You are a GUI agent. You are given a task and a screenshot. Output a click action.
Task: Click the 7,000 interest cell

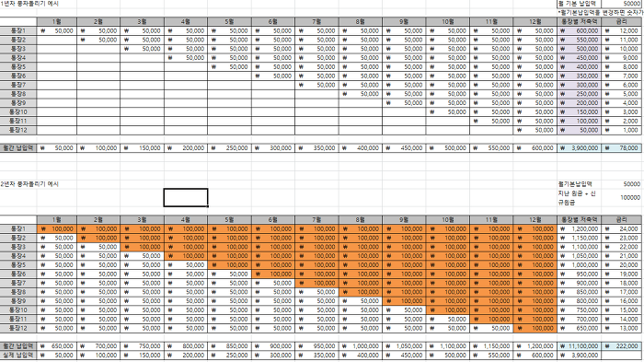click(621, 76)
